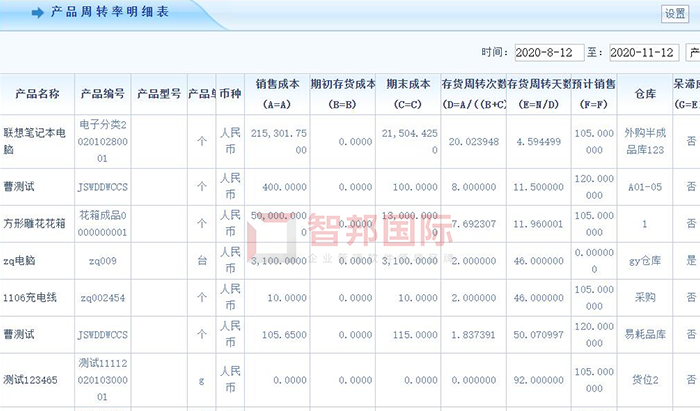Click the 产品编号 column header
Screen dimensions: 700x411
point(102,94)
